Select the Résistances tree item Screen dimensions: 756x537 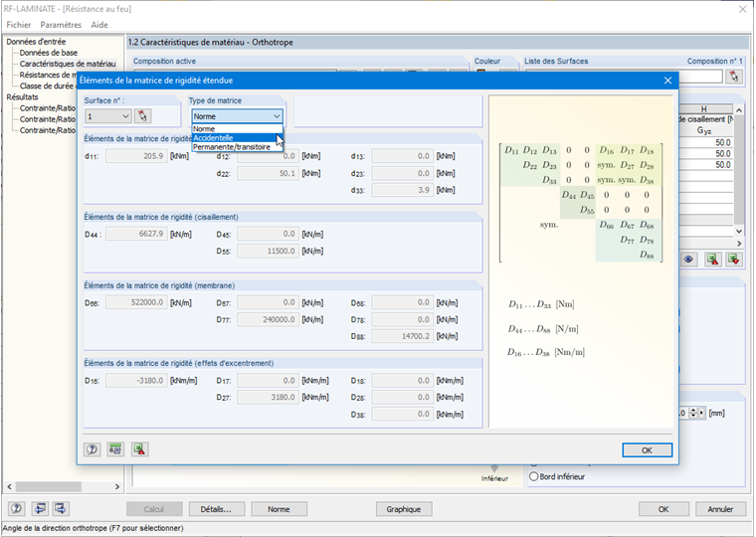[48, 75]
